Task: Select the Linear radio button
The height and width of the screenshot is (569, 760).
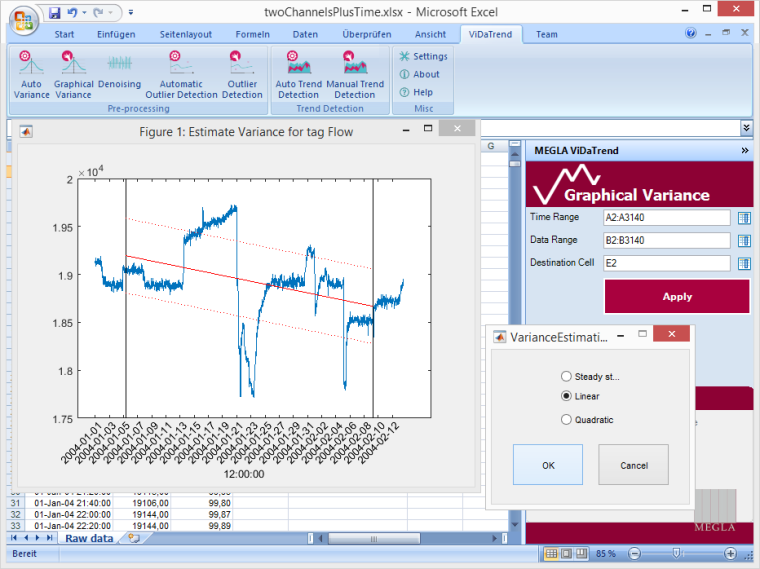Action: coord(566,396)
